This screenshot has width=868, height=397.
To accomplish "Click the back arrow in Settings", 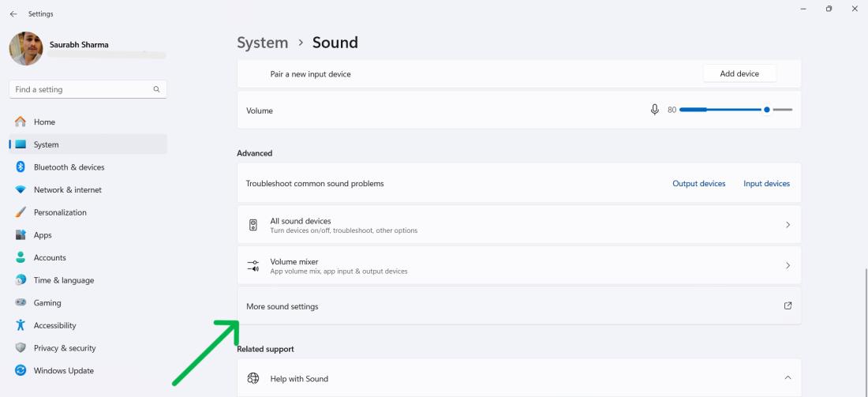I will tap(13, 13).
